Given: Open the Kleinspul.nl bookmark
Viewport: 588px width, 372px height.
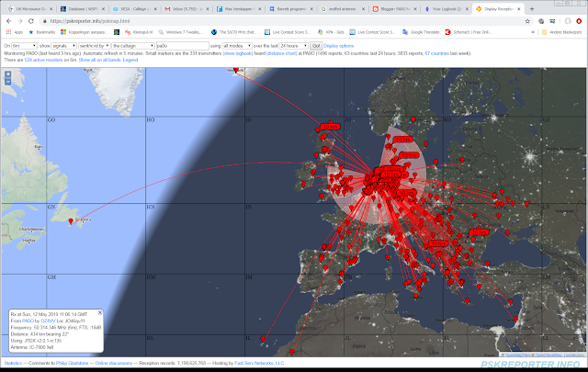Looking at the screenshot, I should point(139,32).
